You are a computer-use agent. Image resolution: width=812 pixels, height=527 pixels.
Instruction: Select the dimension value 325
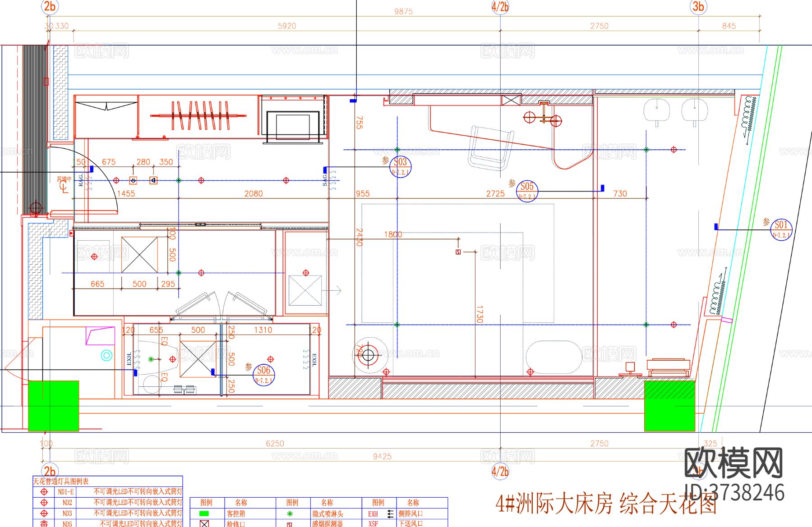pyautogui.click(x=710, y=444)
